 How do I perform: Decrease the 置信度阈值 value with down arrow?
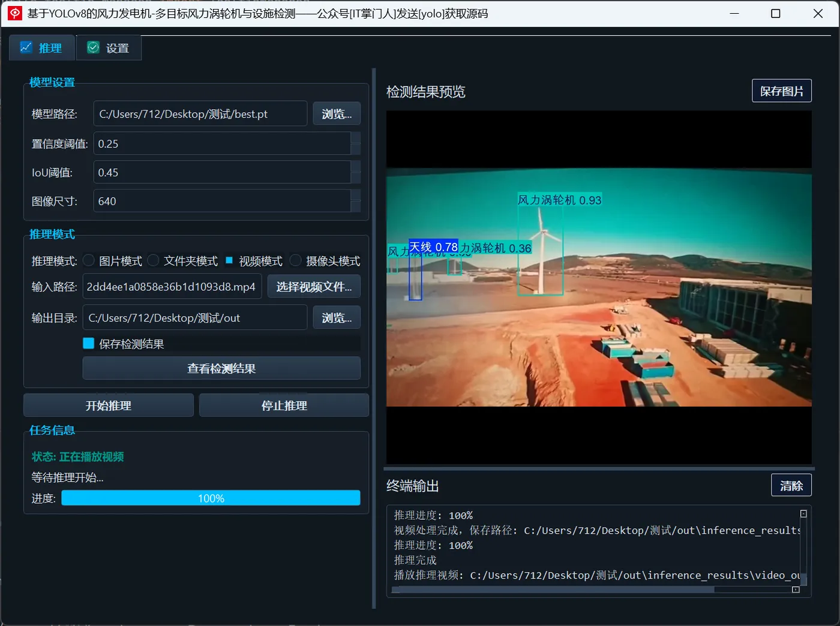click(x=356, y=149)
